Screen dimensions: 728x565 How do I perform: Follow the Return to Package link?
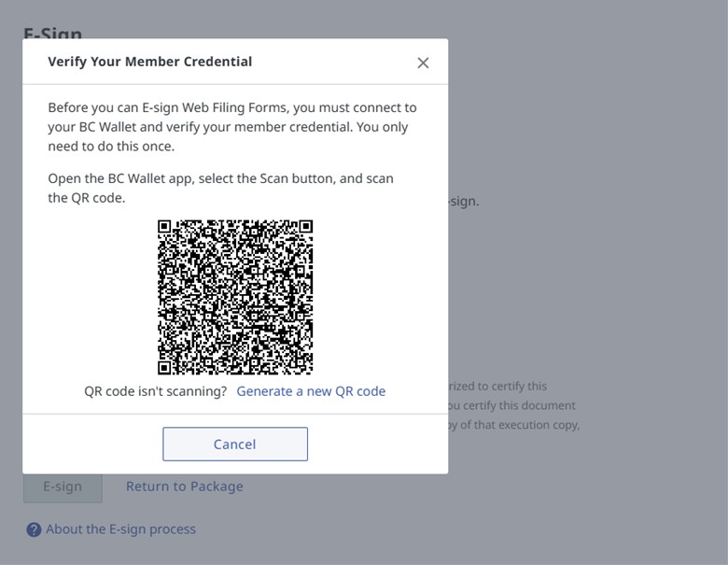click(185, 487)
